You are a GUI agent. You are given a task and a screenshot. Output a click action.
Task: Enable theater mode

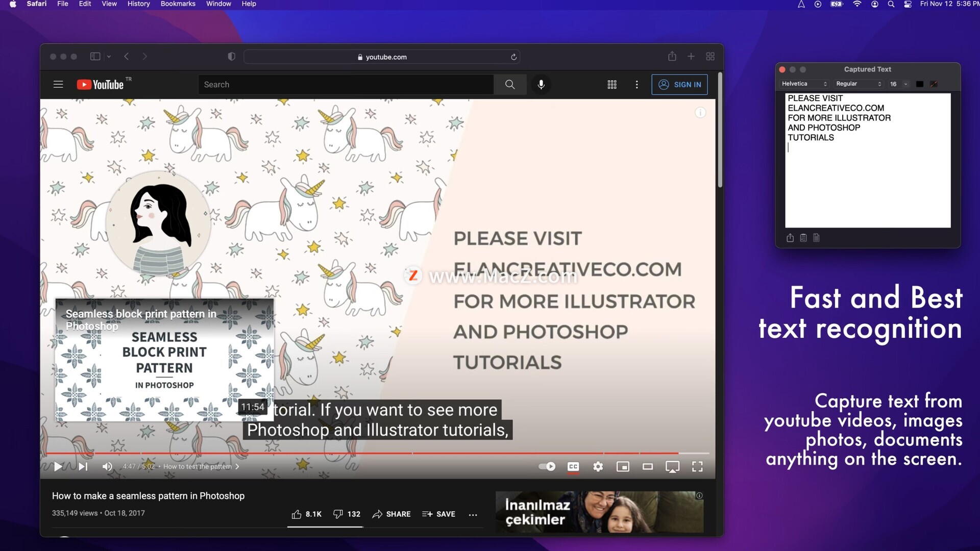pos(648,467)
